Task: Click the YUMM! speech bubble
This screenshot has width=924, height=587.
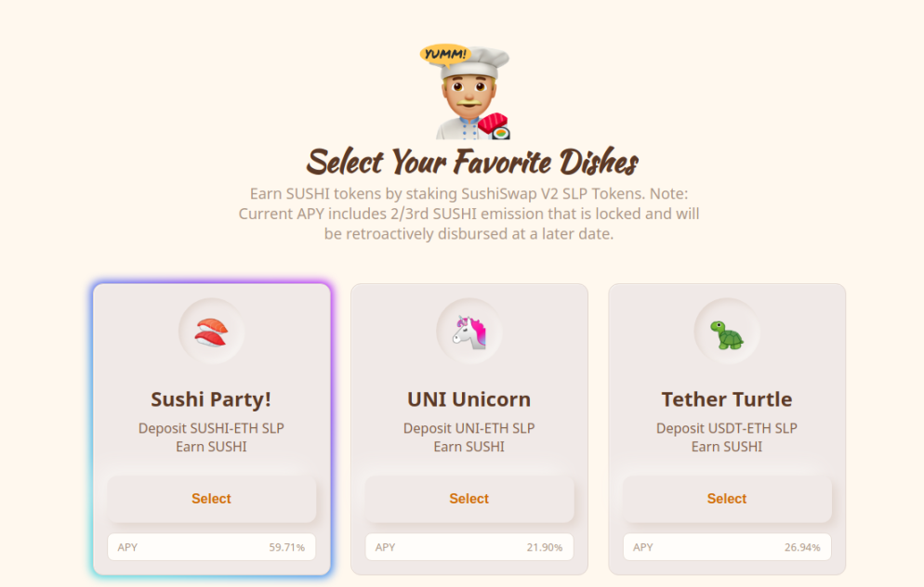Action: [445, 54]
